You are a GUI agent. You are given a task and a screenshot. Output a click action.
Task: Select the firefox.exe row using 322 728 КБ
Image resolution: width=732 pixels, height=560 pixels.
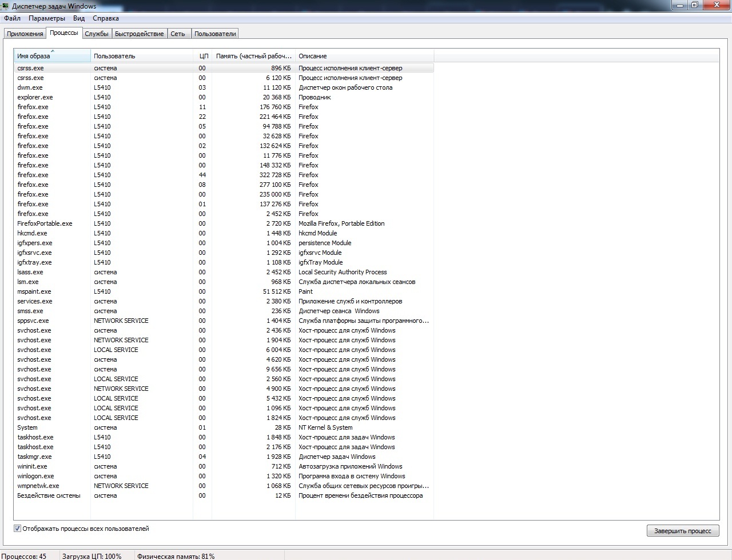tap(224, 175)
